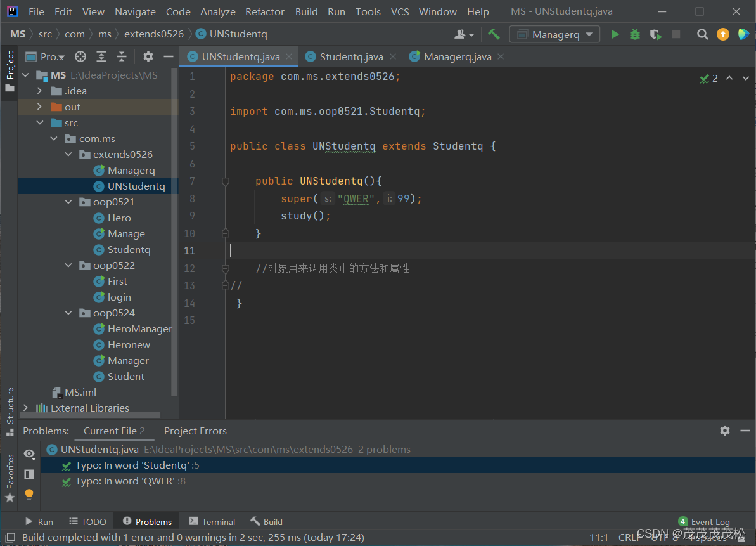Switch to the Studentq.java editor tab

click(350, 56)
